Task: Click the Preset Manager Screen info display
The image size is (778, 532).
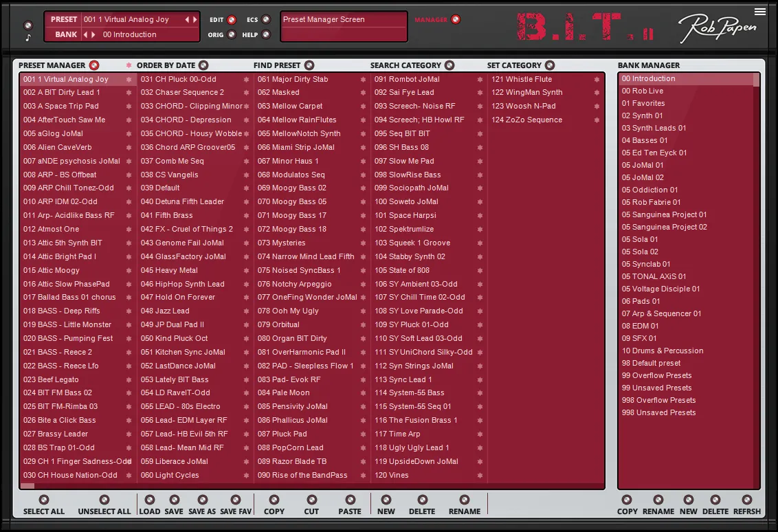Action: [x=344, y=27]
